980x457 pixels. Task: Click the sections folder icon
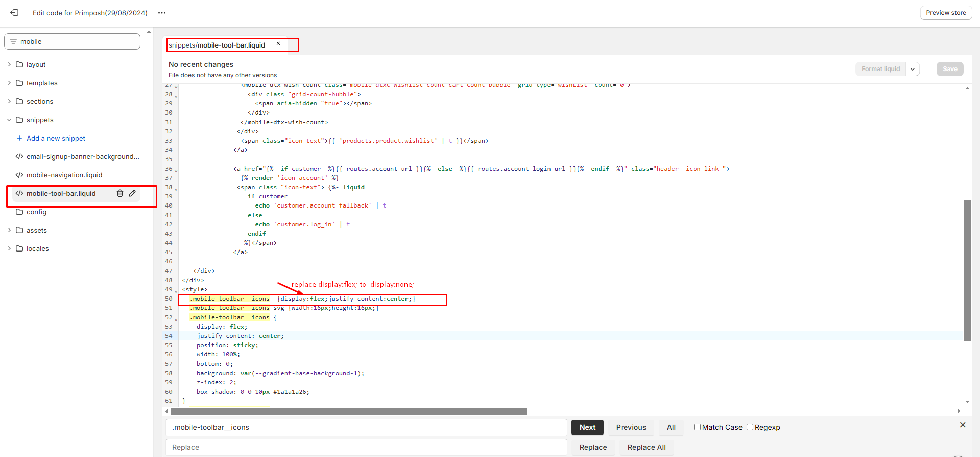coord(19,101)
